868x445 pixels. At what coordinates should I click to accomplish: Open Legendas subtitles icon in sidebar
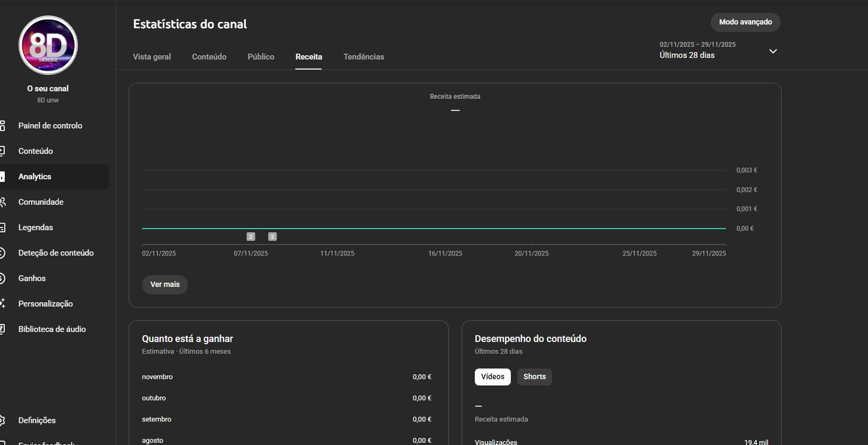pyautogui.click(x=3, y=227)
